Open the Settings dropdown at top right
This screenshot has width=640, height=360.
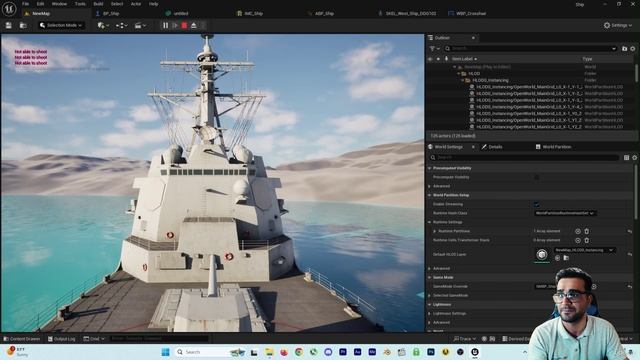(618, 25)
